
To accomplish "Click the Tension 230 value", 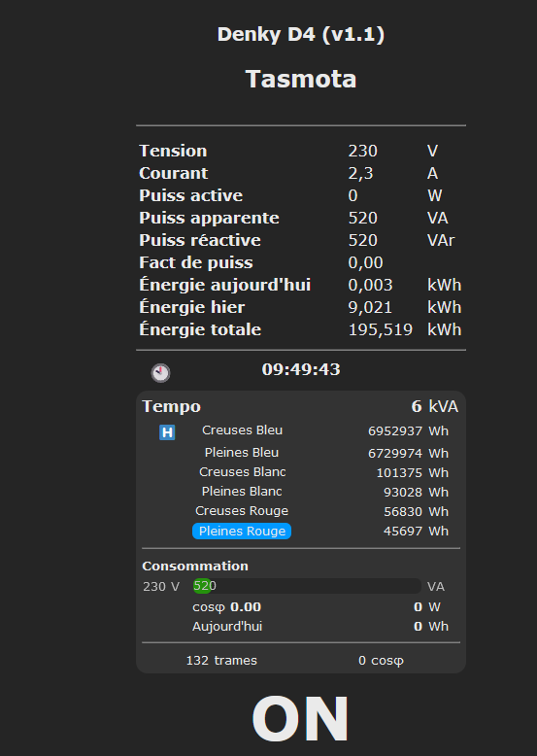I will click(x=362, y=151).
